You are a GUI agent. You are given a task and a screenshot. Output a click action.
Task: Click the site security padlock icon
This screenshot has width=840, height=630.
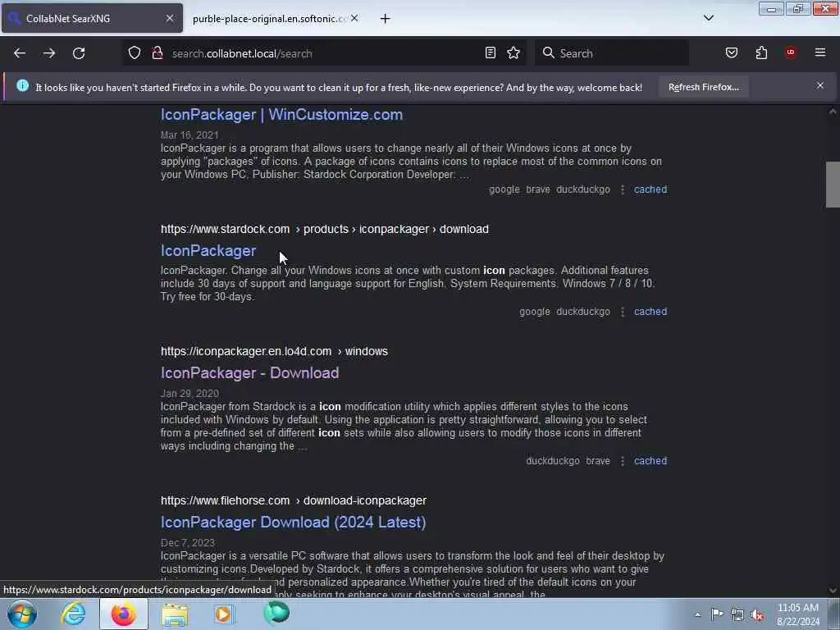pos(157,53)
